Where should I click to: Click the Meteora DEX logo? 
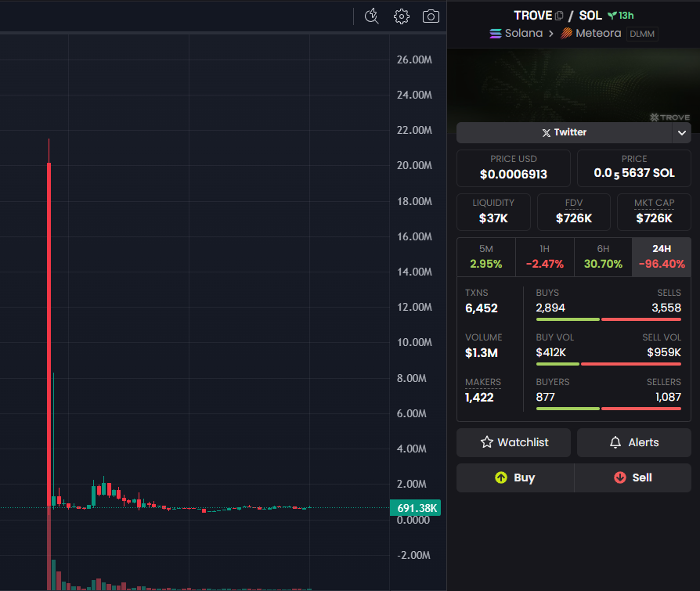[x=567, y=34]
